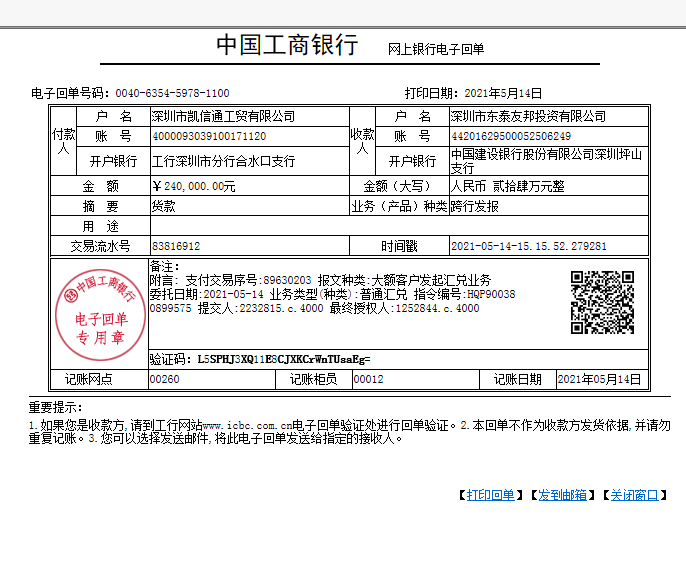Select transaction serial number 83816912
This screenshot has height=569, width=686.
[x=176, y=246]
